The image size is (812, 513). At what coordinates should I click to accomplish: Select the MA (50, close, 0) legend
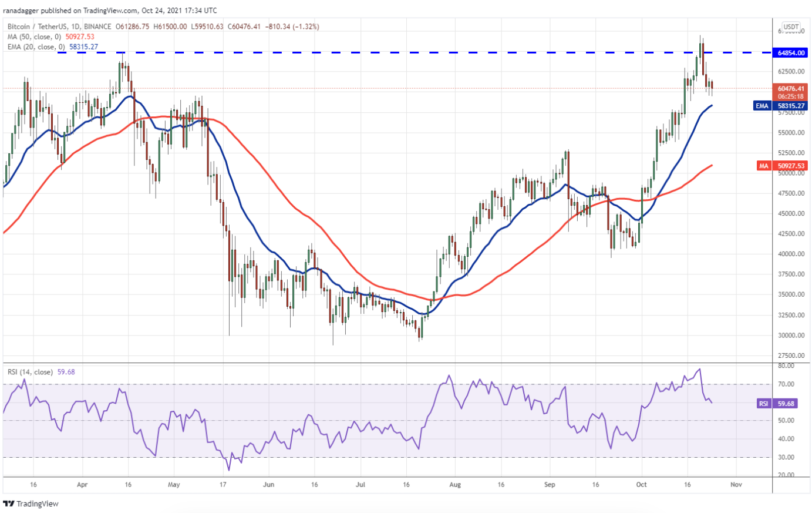click(x=36, y=37)
